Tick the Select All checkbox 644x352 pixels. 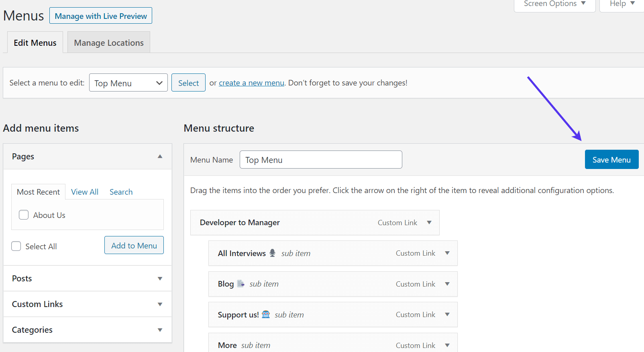point(16,246)
